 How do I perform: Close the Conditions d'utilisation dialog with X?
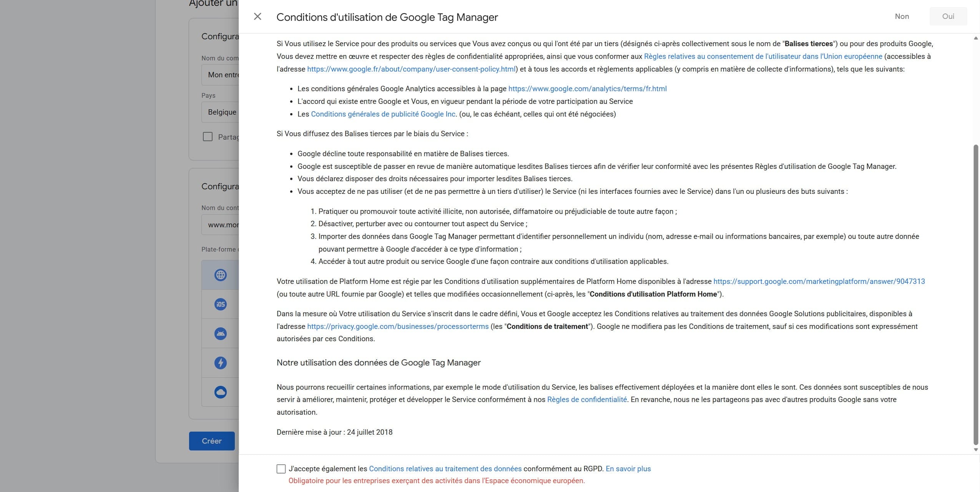click(x=257, y=17)
